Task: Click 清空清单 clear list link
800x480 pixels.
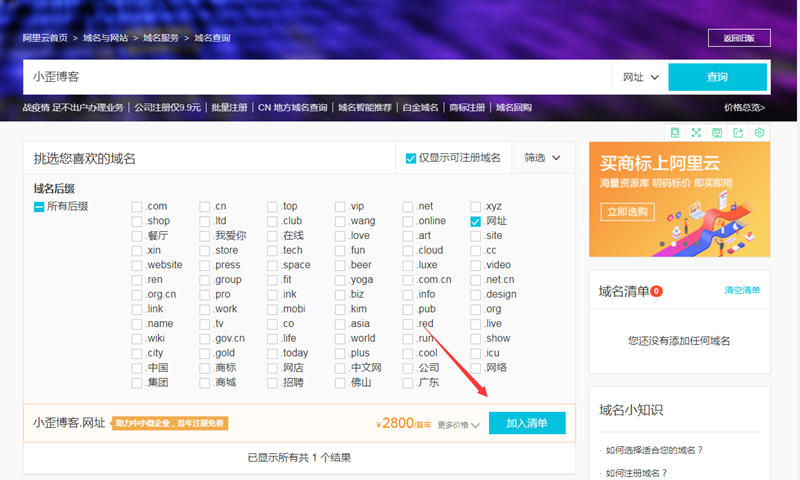Action: click(742, 290)
